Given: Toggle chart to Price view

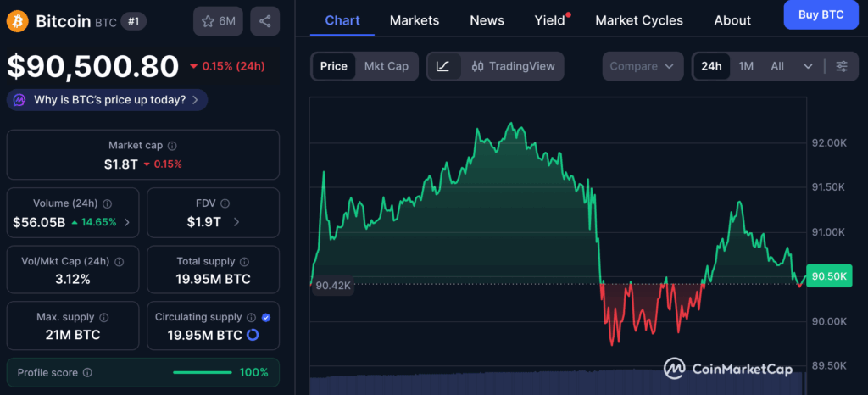Looking at the screenshot, I should pos(333,66).
